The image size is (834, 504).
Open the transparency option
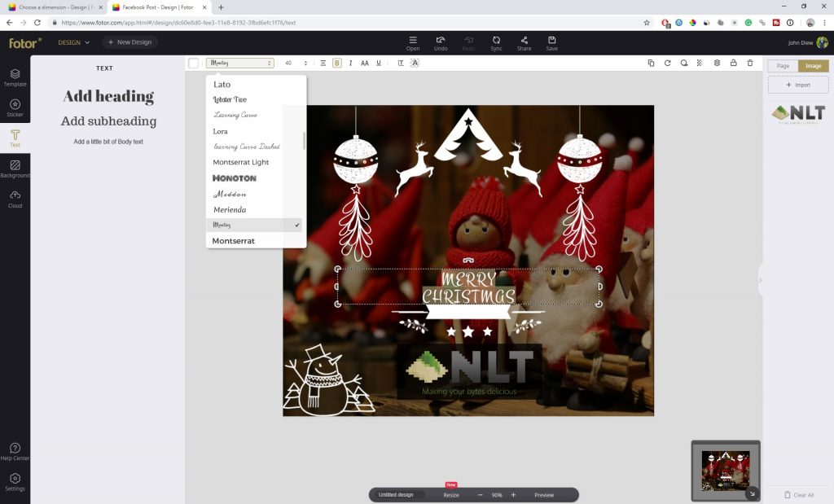pyautogui.click(x=700, y=63)
